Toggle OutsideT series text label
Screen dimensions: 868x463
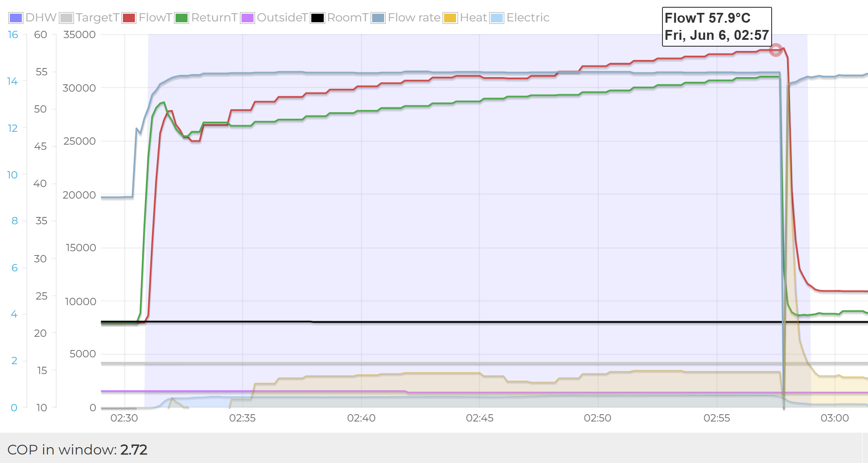(282, 18)
